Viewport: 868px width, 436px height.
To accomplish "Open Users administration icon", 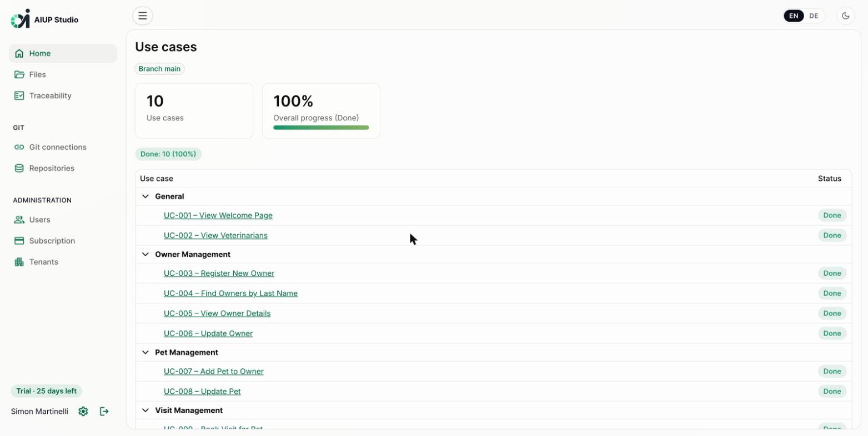I will coord(19,220).
